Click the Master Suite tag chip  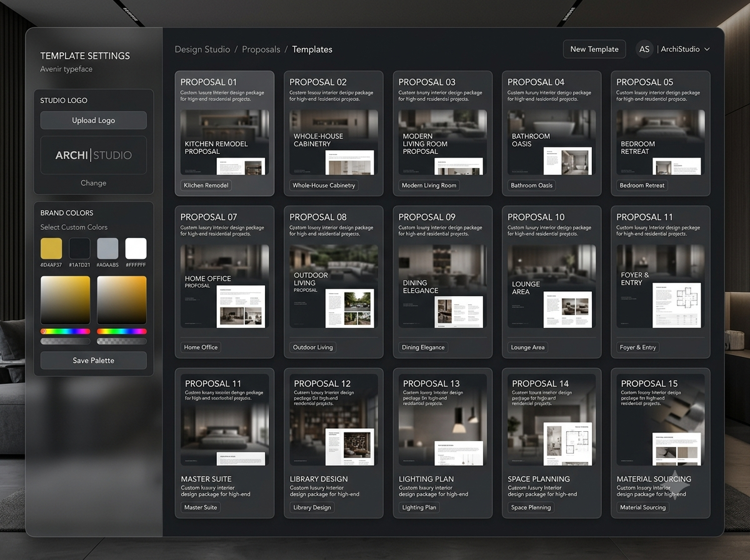[x=201, y=507]
